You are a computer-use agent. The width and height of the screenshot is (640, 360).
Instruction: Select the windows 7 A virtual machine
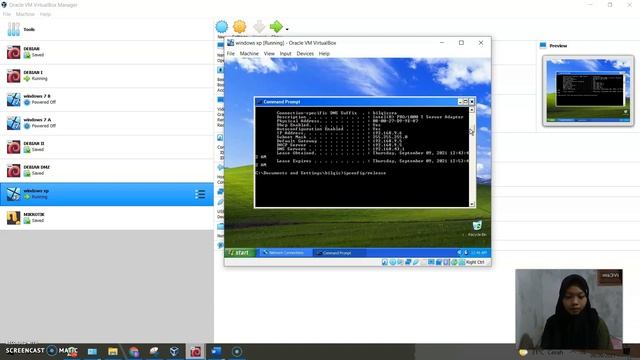(x=107, y=123)
